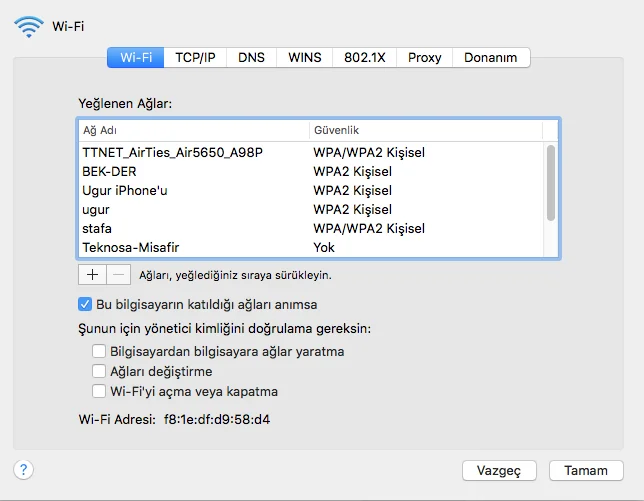Check the 'Ağları değiştirme' checkbox
The width and height of the screenshot is (644, 501).
(99, 371)
